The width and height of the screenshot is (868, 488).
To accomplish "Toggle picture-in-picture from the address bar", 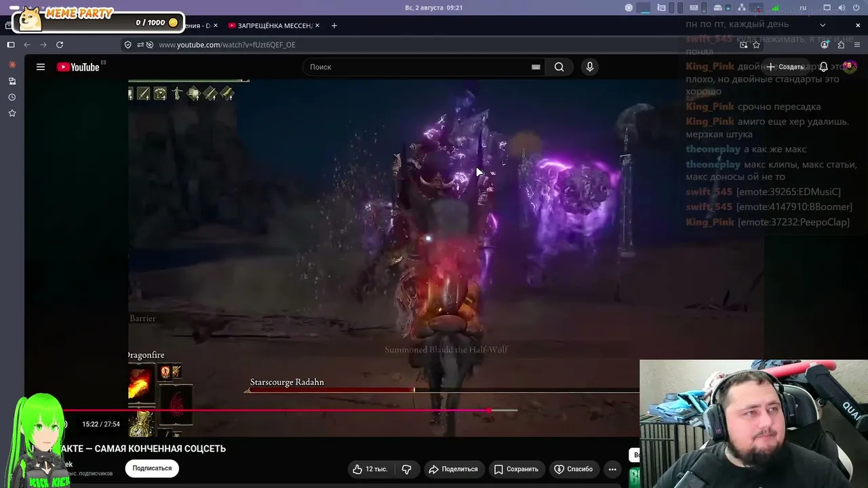I will point(744,45).
